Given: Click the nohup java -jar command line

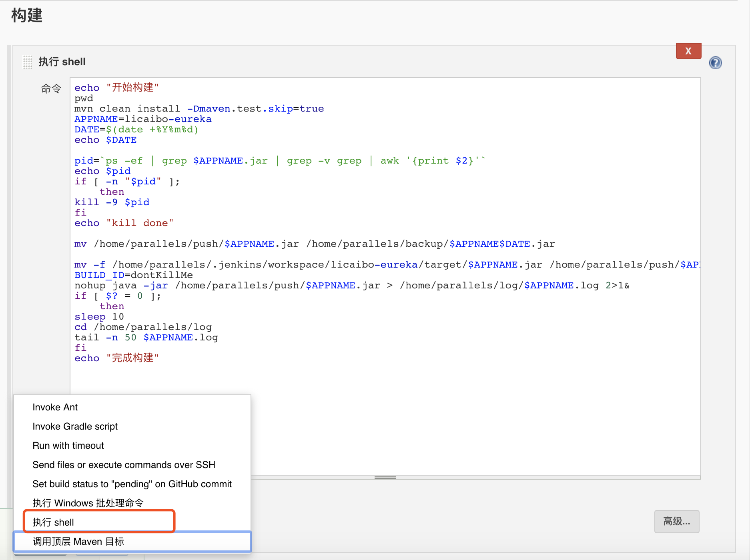Looking at the screenshot, I should [352, 285].
